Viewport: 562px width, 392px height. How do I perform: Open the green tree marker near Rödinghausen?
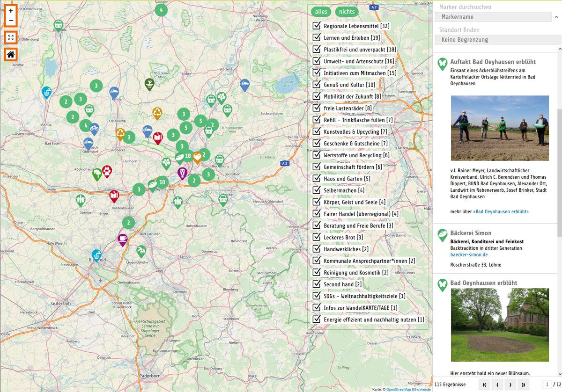coord(97,174)
